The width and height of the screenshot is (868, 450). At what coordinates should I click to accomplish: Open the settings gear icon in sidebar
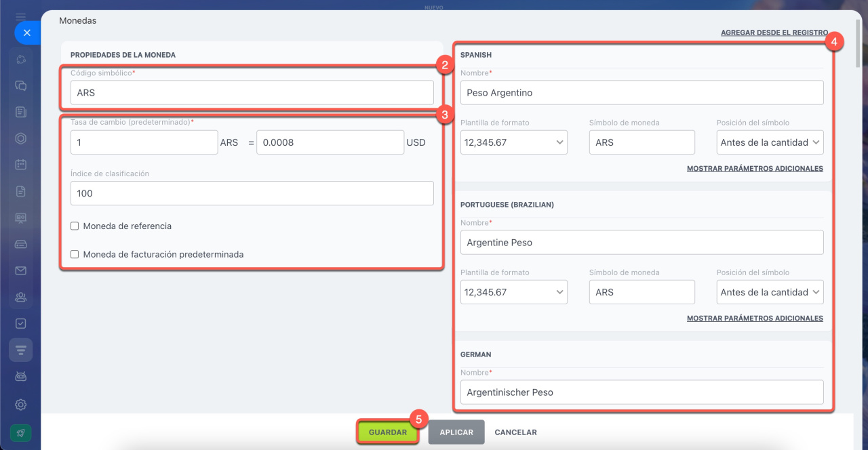click(x=21, y=405)
